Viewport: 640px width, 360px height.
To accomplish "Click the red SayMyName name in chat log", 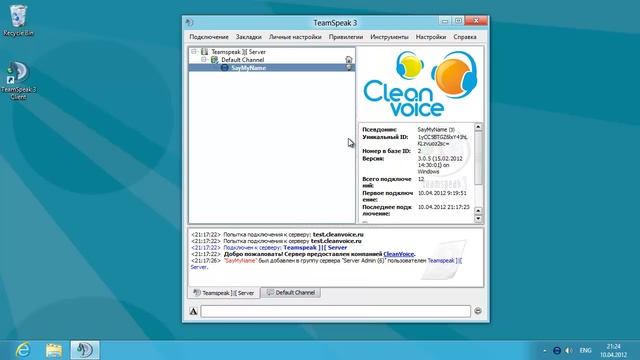I will pos(240,260).
